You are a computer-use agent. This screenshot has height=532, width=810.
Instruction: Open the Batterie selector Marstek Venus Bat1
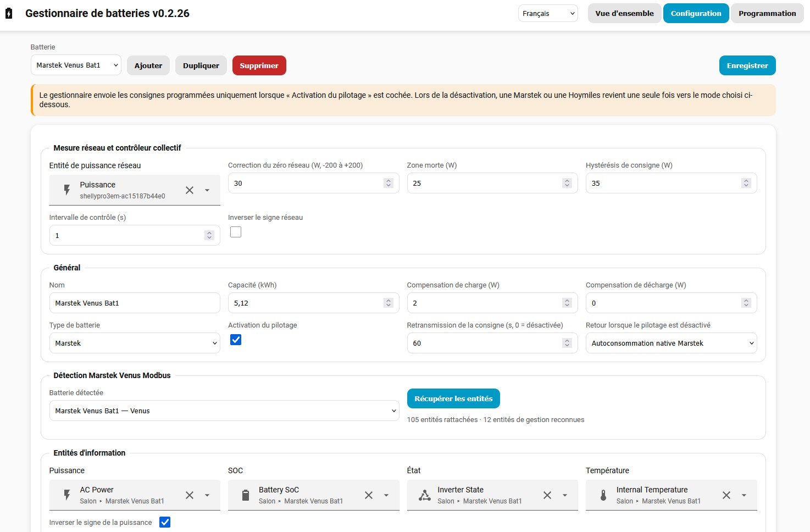[76, 65]
